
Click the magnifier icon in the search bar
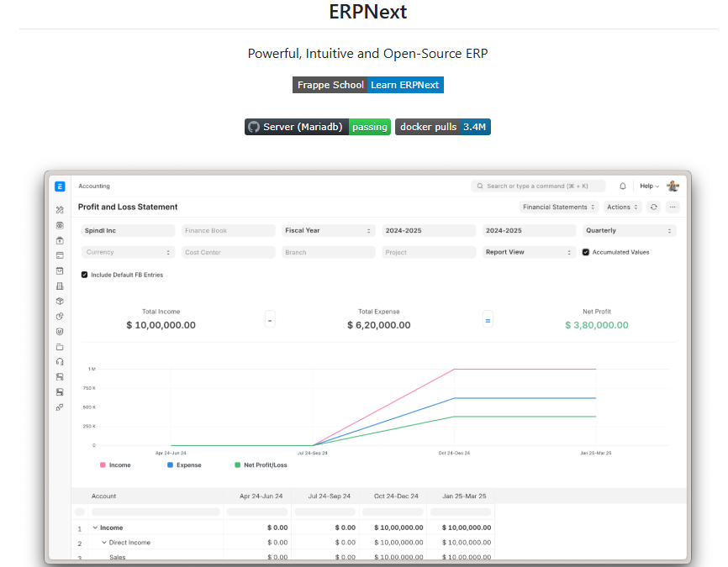[480, 186]
